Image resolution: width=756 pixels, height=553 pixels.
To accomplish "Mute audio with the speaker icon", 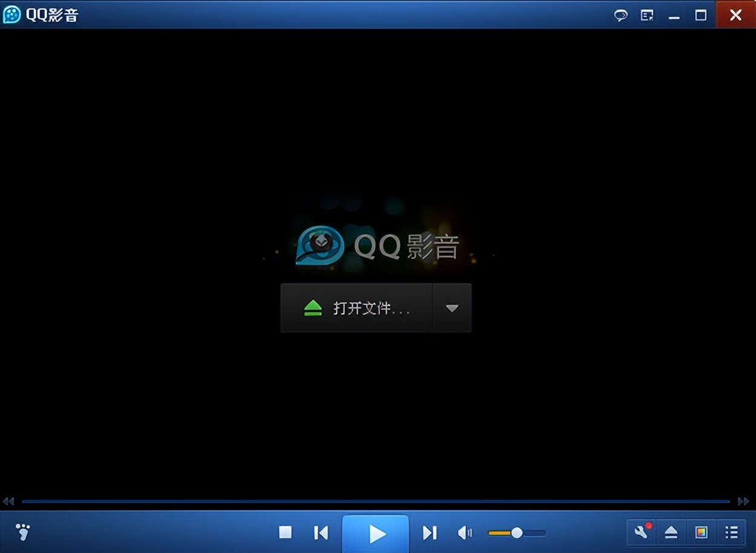I will [x=464, y=532].
